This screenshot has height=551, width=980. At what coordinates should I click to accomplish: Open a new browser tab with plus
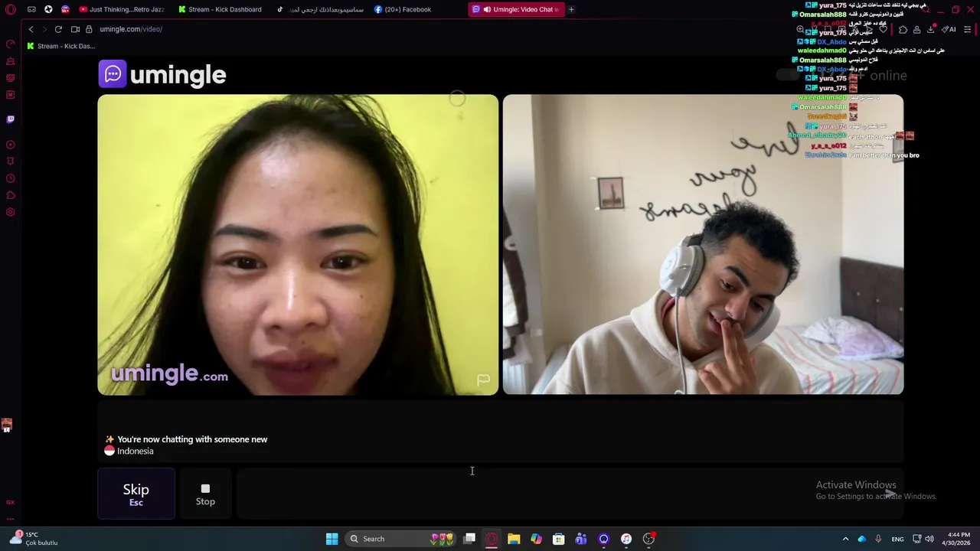pos(571,9)
